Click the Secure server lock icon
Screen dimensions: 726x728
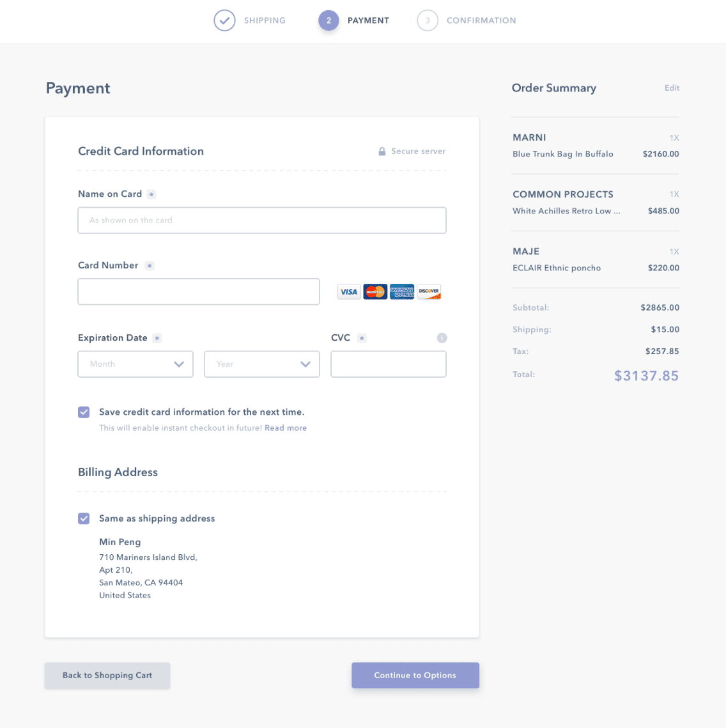click(x=382, y=151)
